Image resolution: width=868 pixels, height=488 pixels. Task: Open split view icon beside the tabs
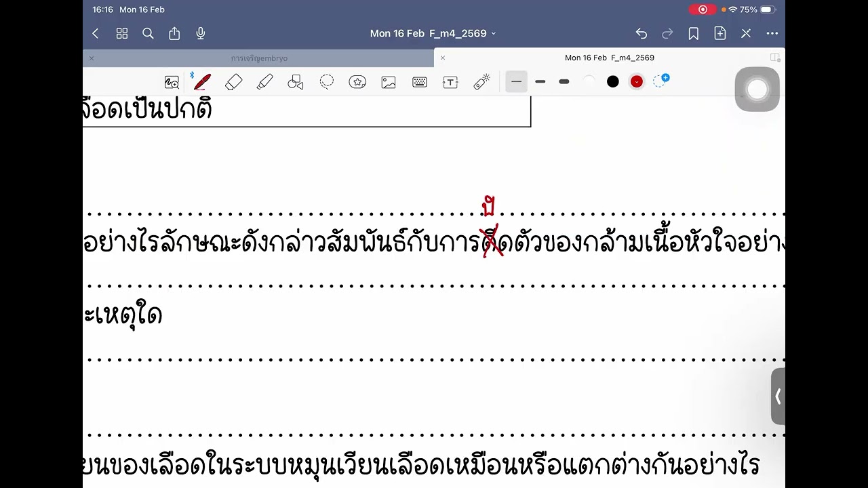click(775, 58)
